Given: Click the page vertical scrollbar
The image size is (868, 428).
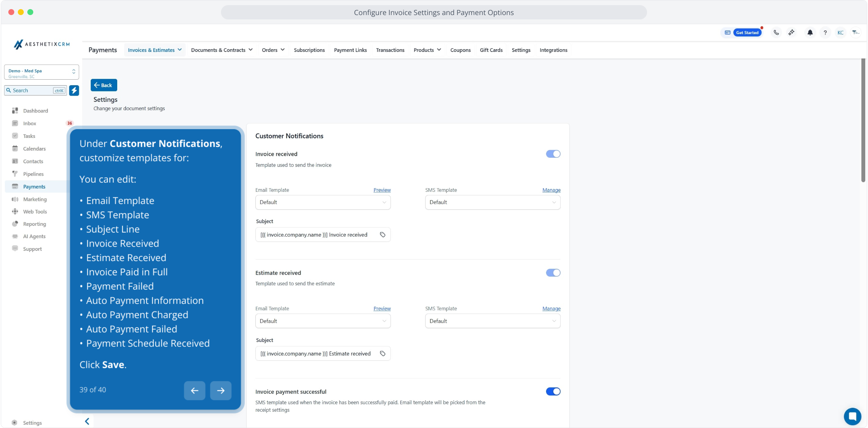Looking at the screenshot, I should (x=863, y=119).
